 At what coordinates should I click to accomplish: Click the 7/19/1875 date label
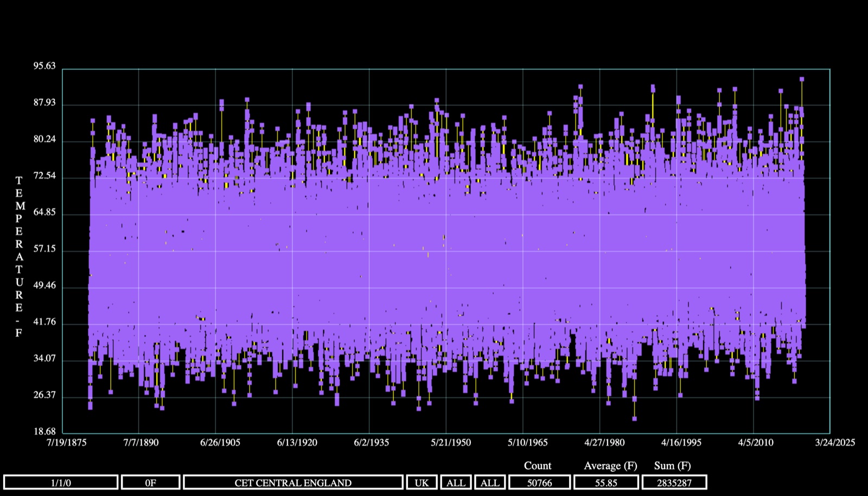67,442
